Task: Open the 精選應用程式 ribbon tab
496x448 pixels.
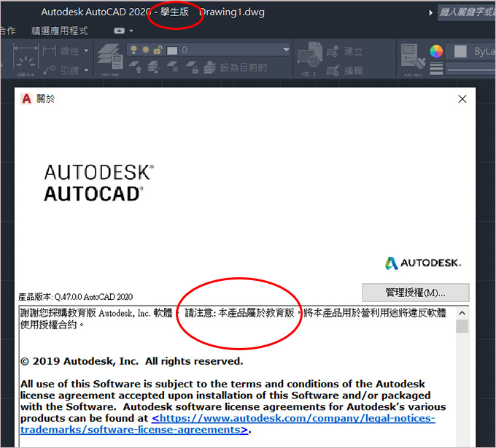Action: point(59,31)
